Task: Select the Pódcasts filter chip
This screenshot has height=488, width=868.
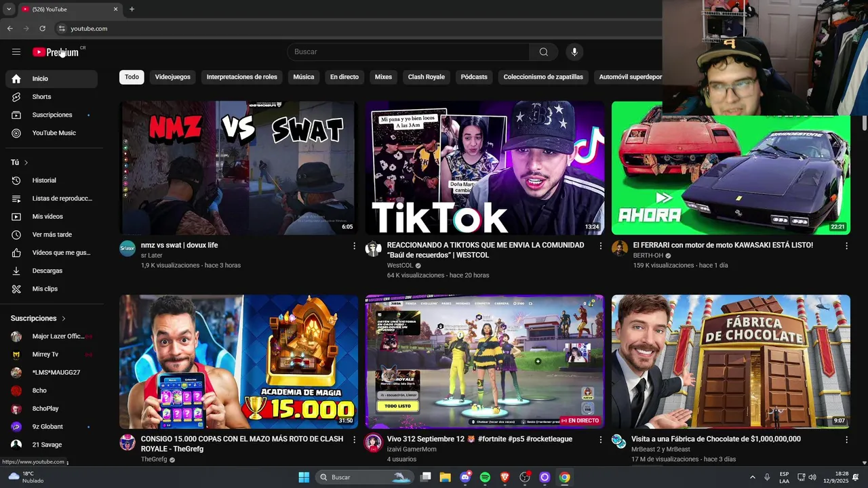Action: [x=474, y=77]
